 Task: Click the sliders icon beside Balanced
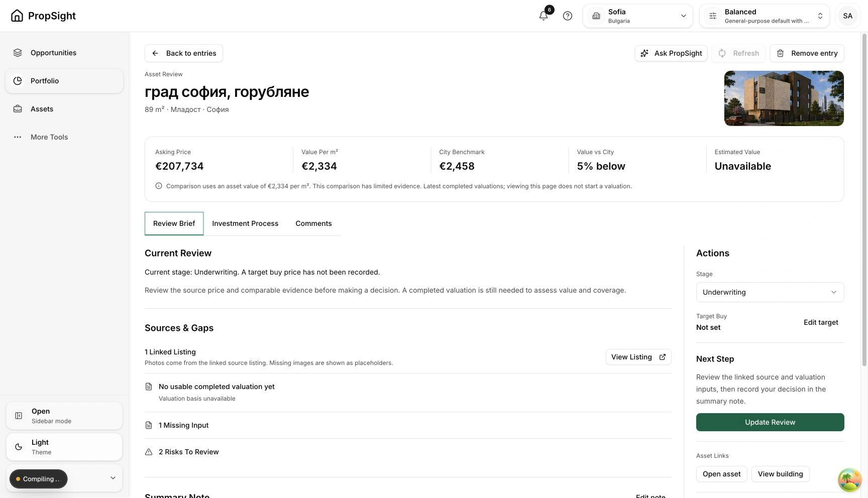click(713, 16)
